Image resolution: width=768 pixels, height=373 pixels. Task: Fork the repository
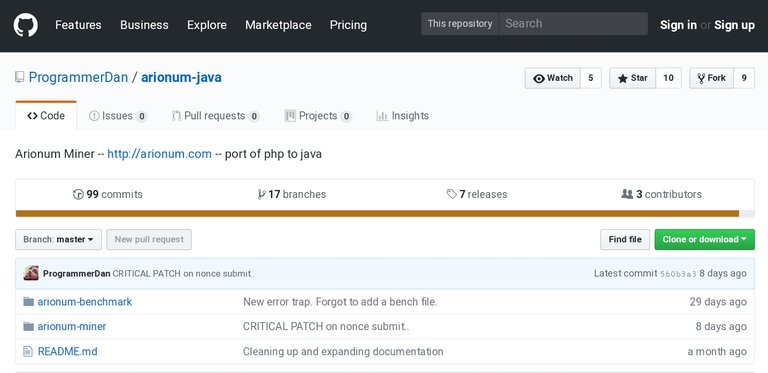pyautogui.click(x=711, y=78)
